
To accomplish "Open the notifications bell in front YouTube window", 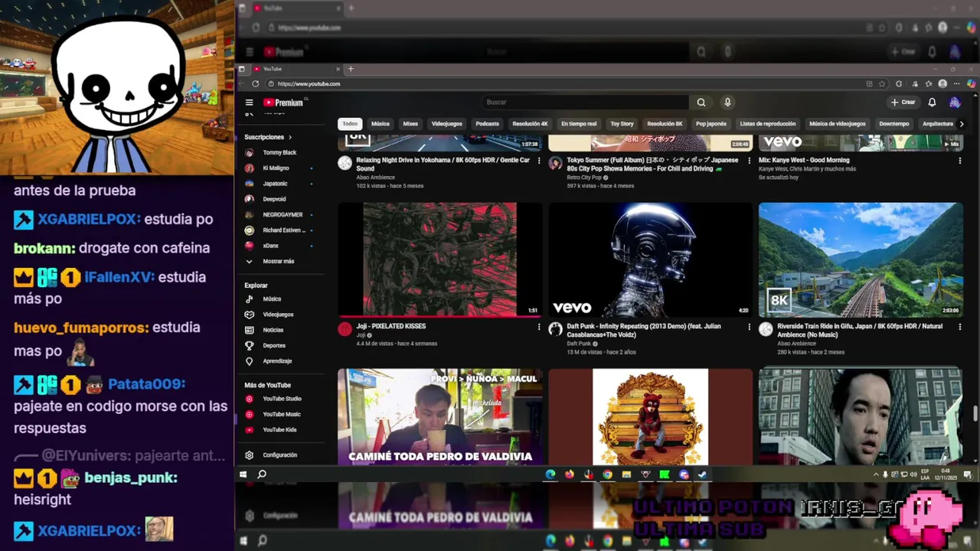I will tap(932, 102).
